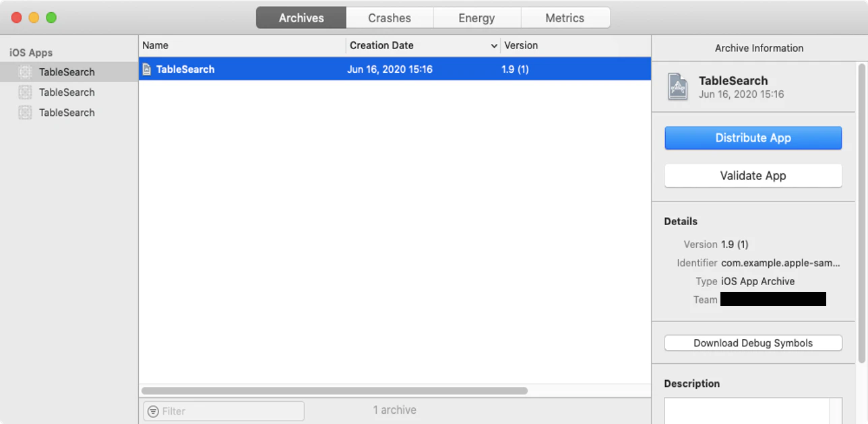
Task: Click the vertical scrollbar in Archive Information panel
Action: [861, 213]
